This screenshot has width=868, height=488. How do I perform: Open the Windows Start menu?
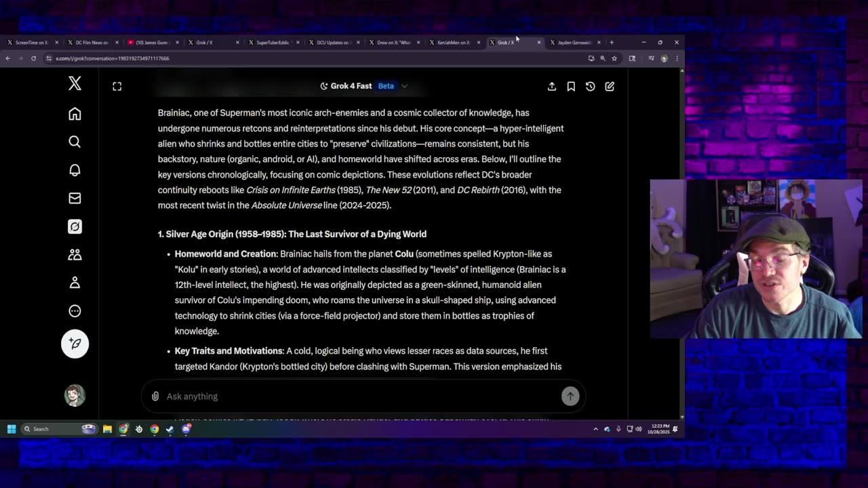12,429
